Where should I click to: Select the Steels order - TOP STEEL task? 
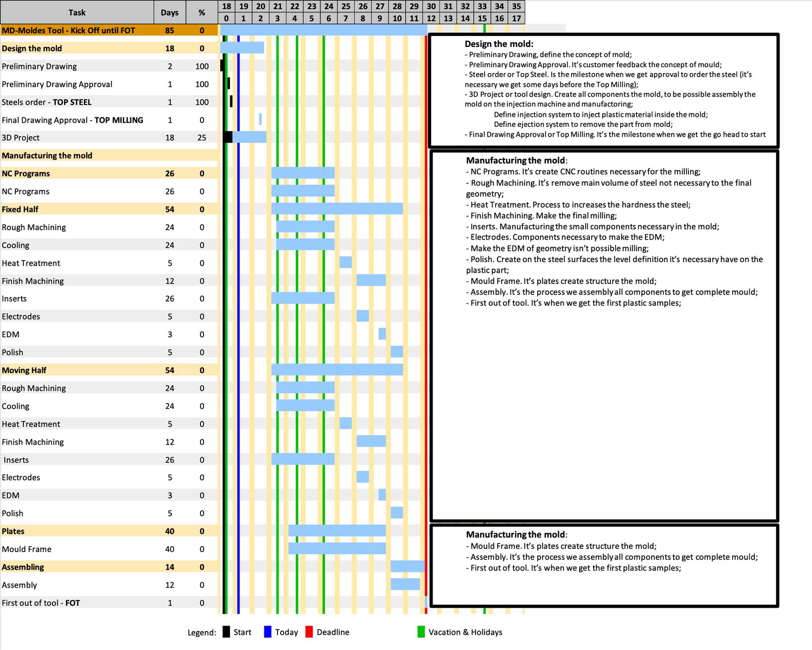point(46,102)
